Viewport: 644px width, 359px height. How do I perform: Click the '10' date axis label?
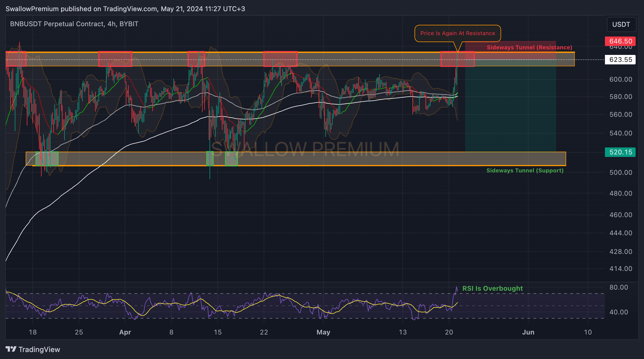pyautogui.click(x=588, y=332)
